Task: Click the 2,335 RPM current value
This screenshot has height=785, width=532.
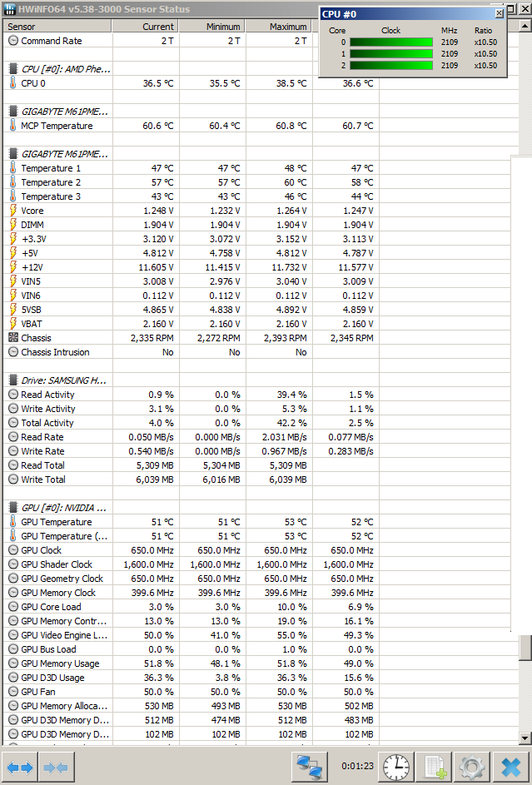Action: click(x=152, y=338)
